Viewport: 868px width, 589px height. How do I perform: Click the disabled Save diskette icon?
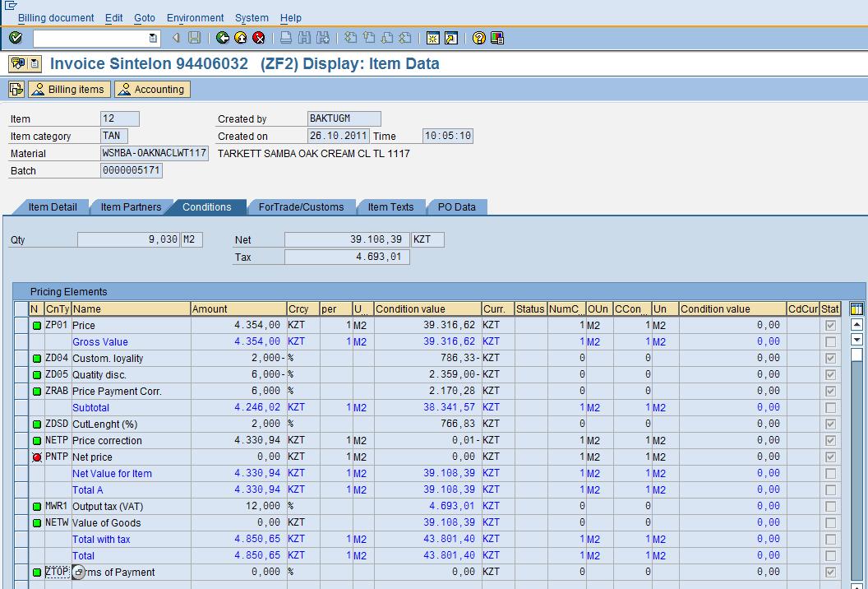194,38
